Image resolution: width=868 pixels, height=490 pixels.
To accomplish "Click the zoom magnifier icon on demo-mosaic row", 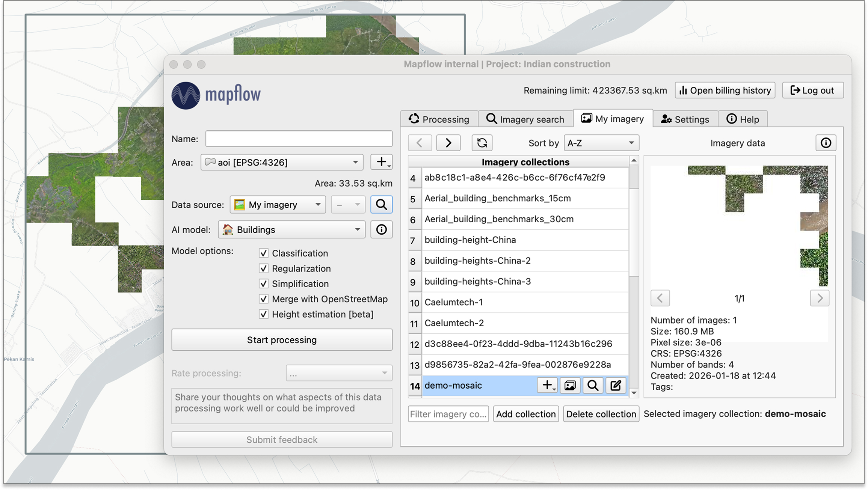I will pos(593,386).
